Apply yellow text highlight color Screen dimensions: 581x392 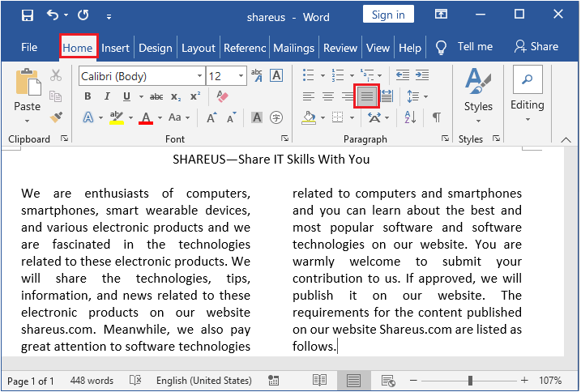tap(117, 117)
